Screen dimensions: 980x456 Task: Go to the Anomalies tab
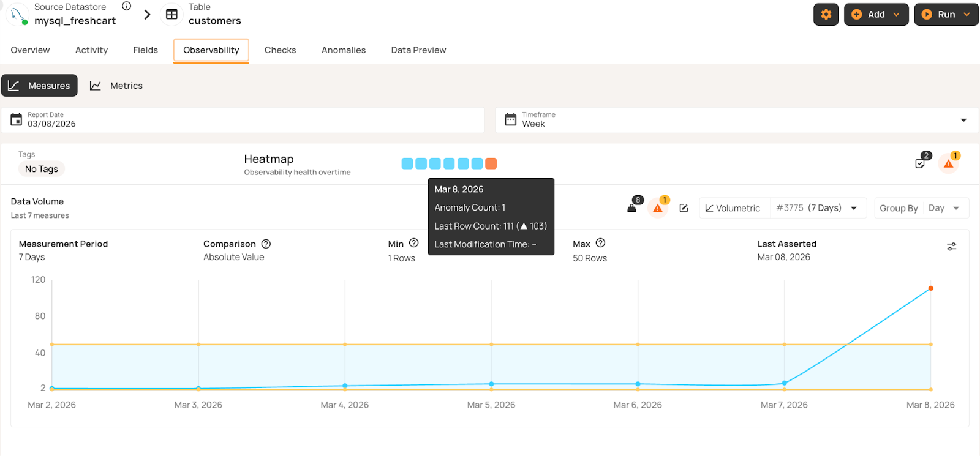[344, 50]
